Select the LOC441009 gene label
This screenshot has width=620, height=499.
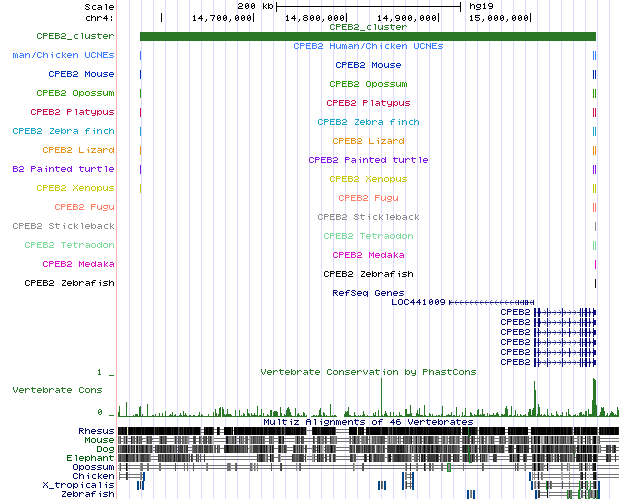(418, 302)
